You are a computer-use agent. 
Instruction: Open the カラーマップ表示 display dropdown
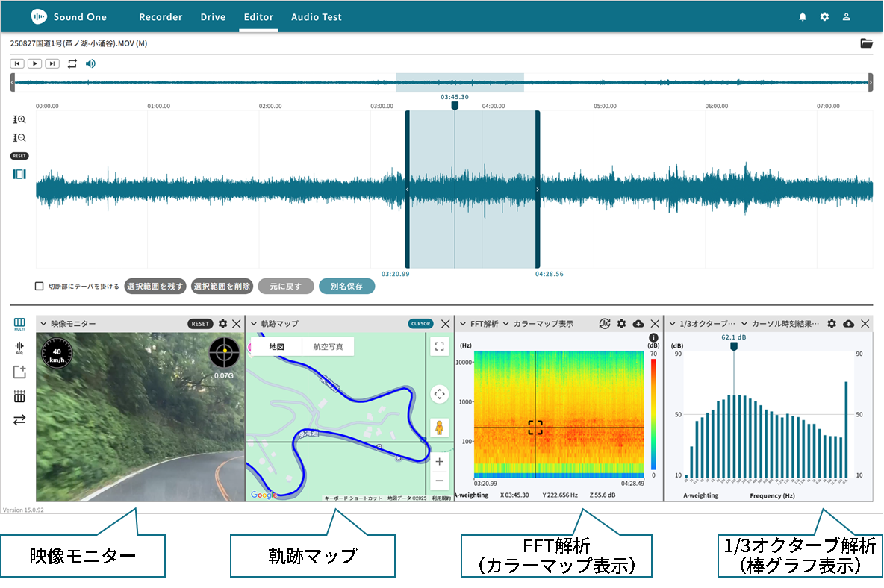click(538, 324)
